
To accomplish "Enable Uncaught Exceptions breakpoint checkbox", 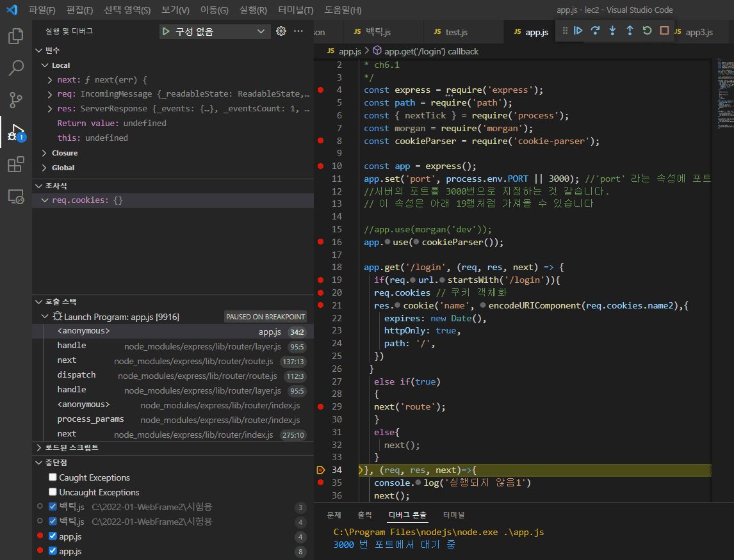I will [x=53, y=492].
